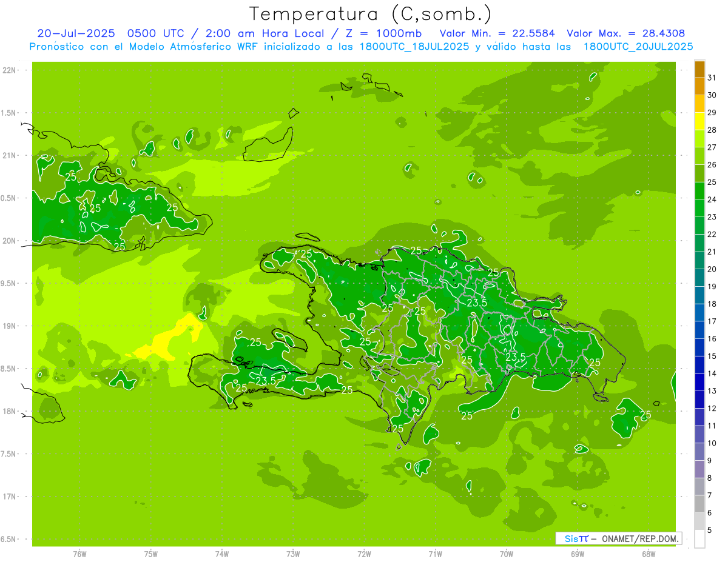The image size is (728, 562).
Task: Click the "19N" latitude label
Action: (x=10, y=326)
